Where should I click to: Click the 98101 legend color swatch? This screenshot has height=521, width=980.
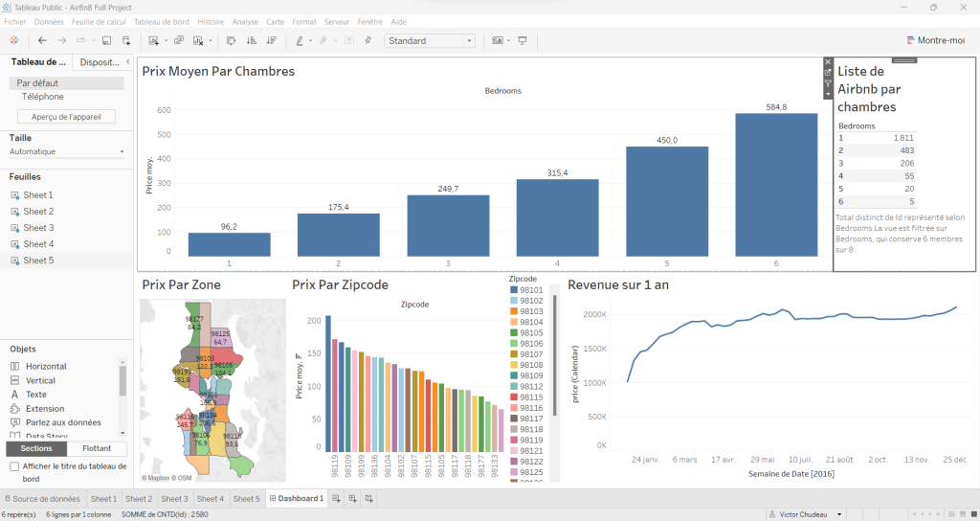pyautogui.click(x=514, y=290)
